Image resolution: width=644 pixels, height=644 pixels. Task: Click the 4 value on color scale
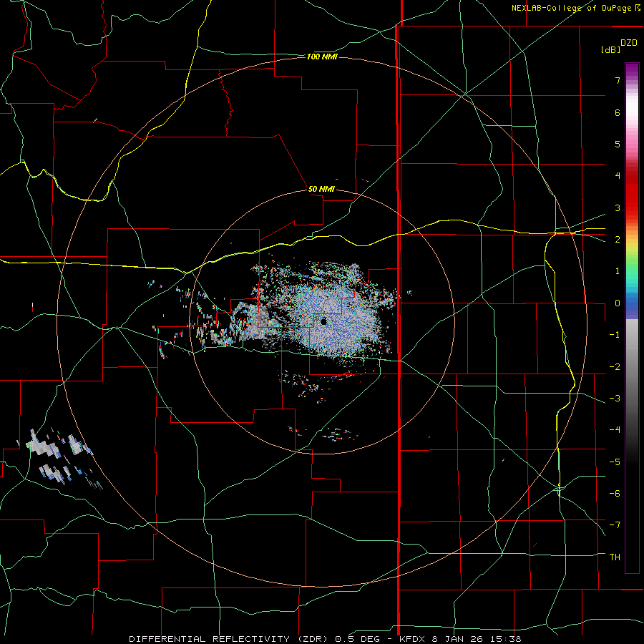point(618,176)
